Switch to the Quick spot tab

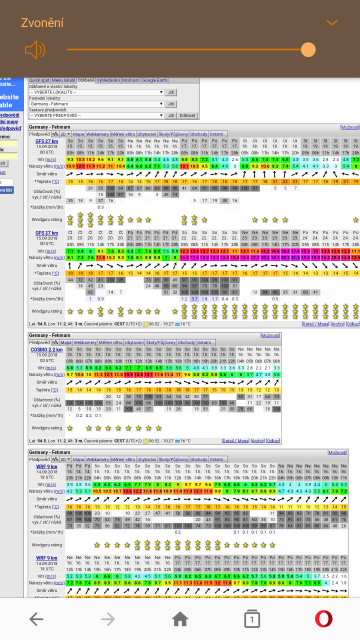39,80
